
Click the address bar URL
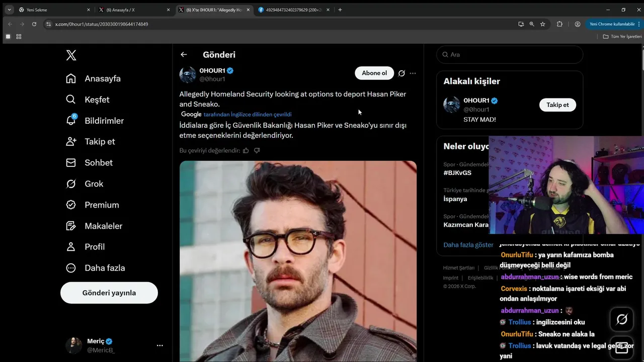(x=101, y=24)
